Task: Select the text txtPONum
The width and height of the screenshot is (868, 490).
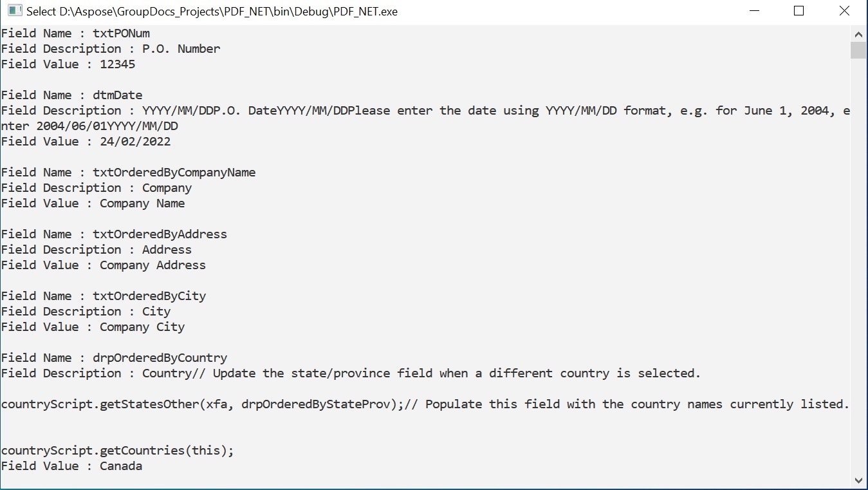Action: point(121,33)
